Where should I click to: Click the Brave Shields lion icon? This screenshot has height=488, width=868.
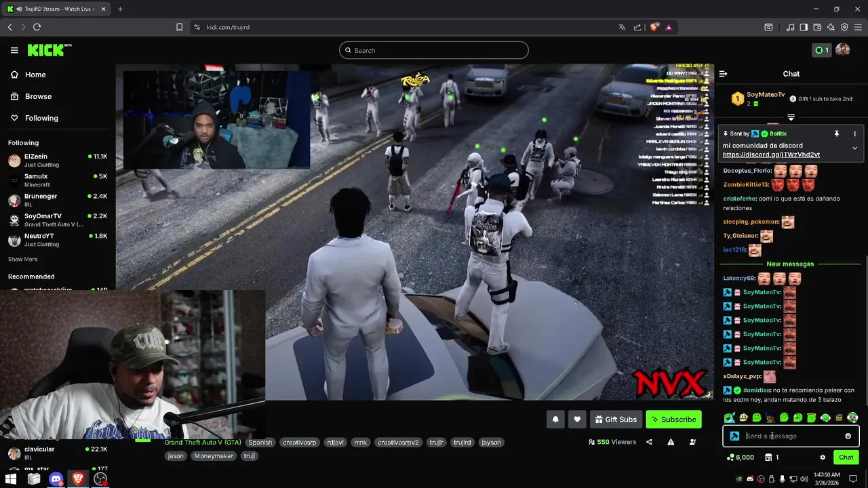[x=654, y=27]
